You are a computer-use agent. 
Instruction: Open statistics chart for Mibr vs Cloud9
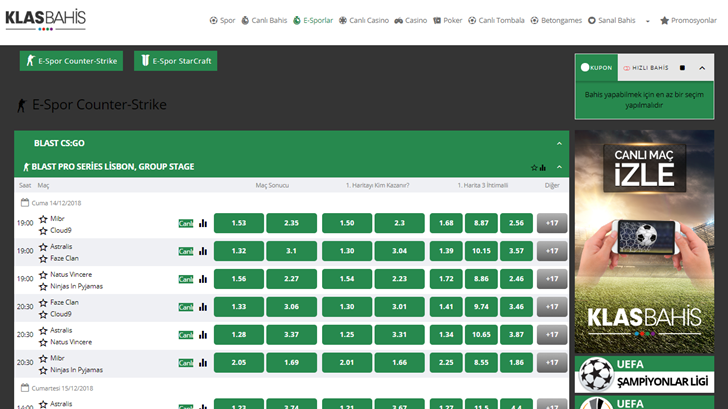coord(203,223)
